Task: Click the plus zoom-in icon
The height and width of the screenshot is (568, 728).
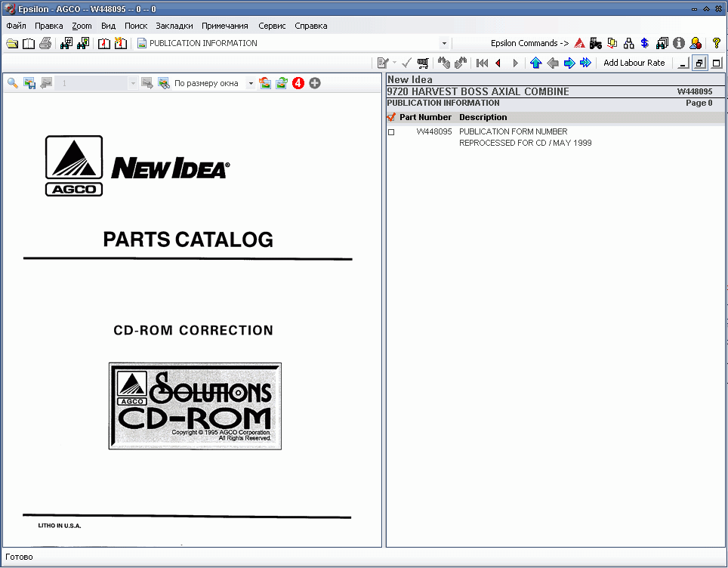Action: point(315,83)
